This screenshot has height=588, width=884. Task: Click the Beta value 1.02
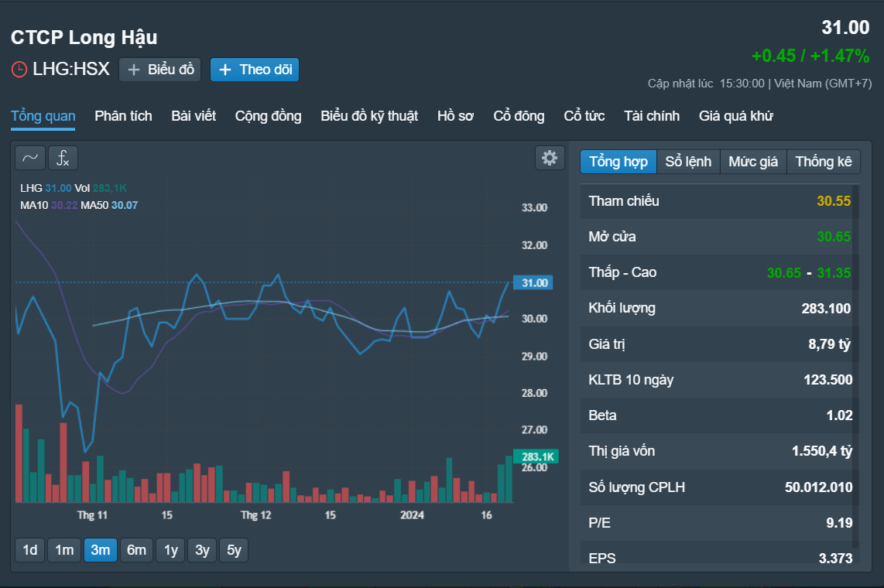coord(839,415)
